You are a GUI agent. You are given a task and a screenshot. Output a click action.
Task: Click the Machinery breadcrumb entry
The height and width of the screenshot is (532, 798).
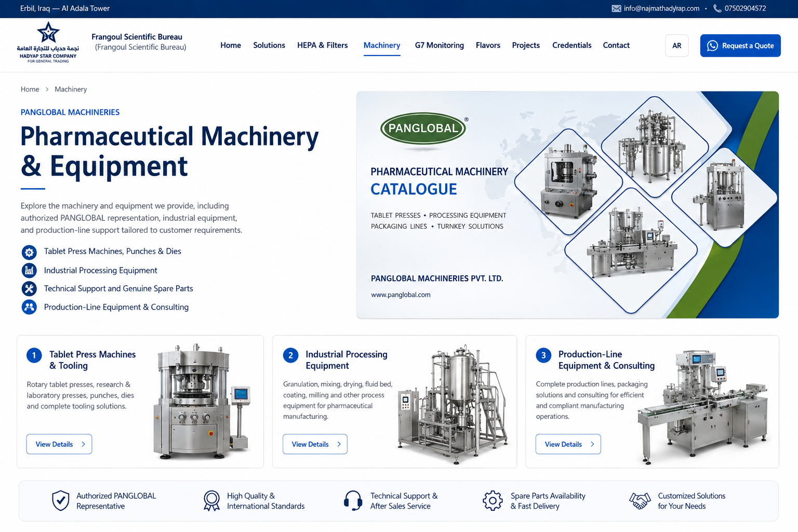[71, 89]
